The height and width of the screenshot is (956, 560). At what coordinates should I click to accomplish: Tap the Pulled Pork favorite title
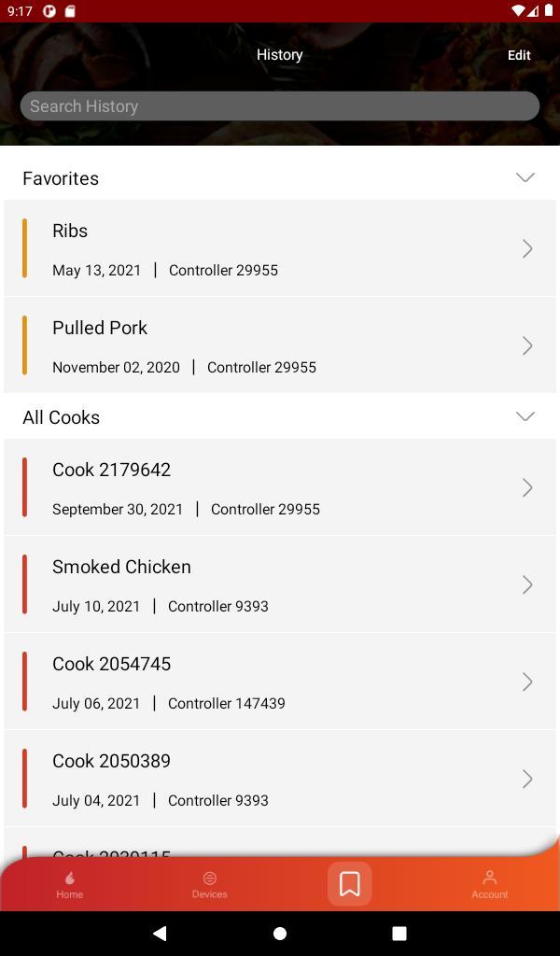click(100, 328)
